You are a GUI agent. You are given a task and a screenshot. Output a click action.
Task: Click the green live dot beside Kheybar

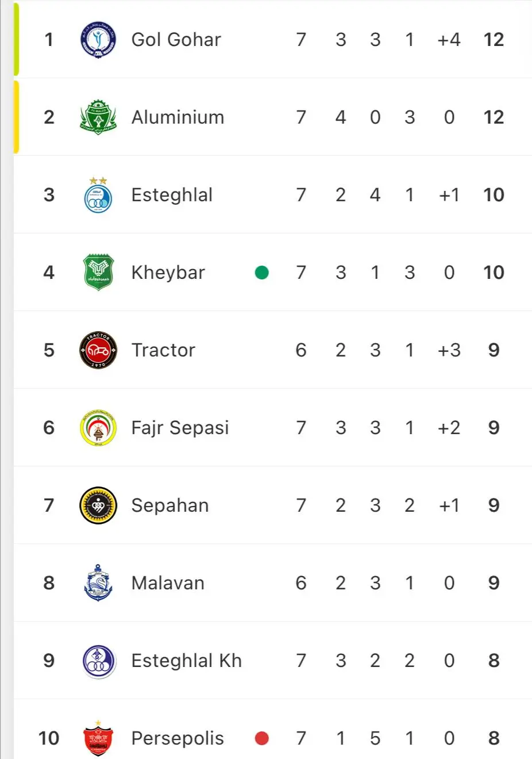click(x=262, y=273)
